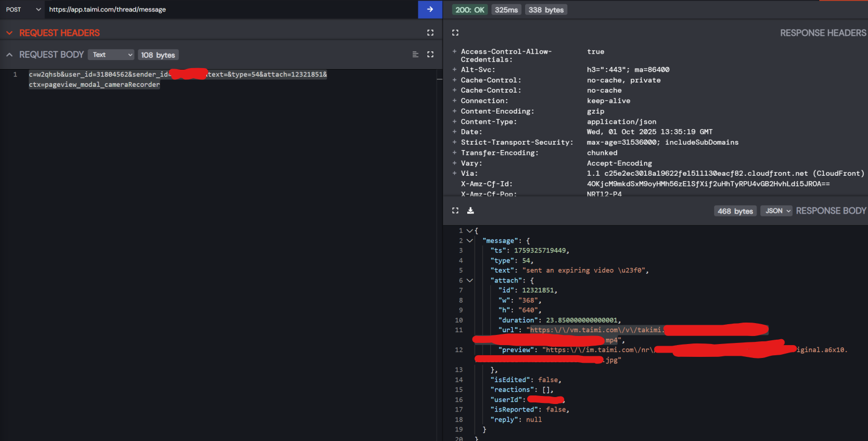Click the "id": 12321851 JSON line

[528, 290]
